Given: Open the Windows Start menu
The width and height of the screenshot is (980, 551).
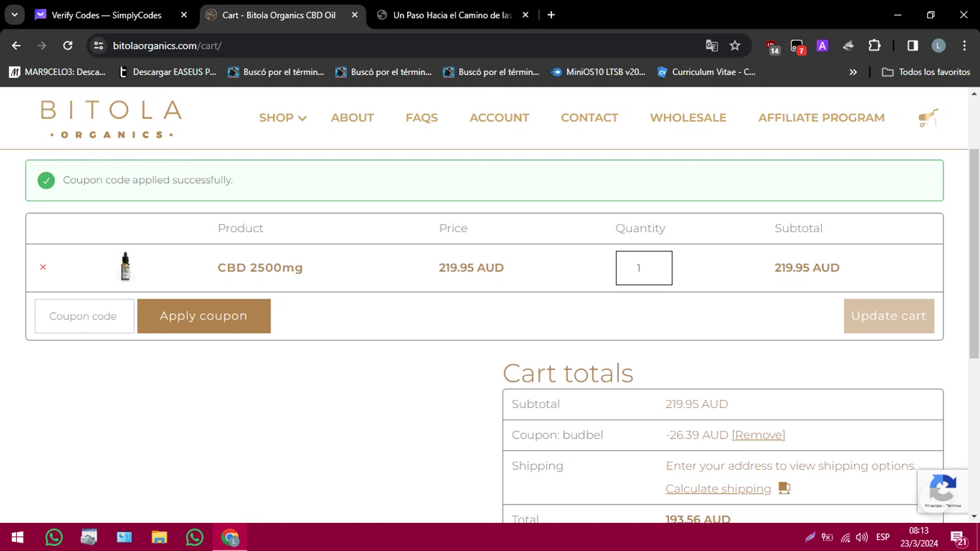Looking at the screenshot, I should (18, 537).
